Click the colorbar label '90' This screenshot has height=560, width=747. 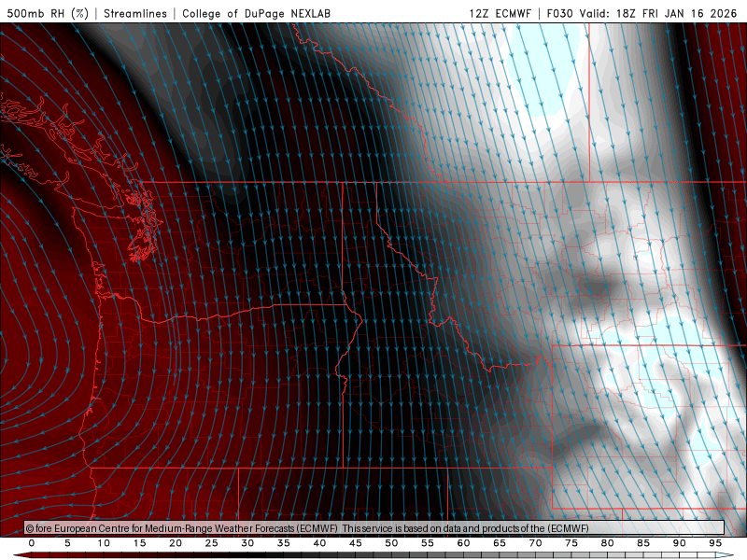click(x=680, y=543)
